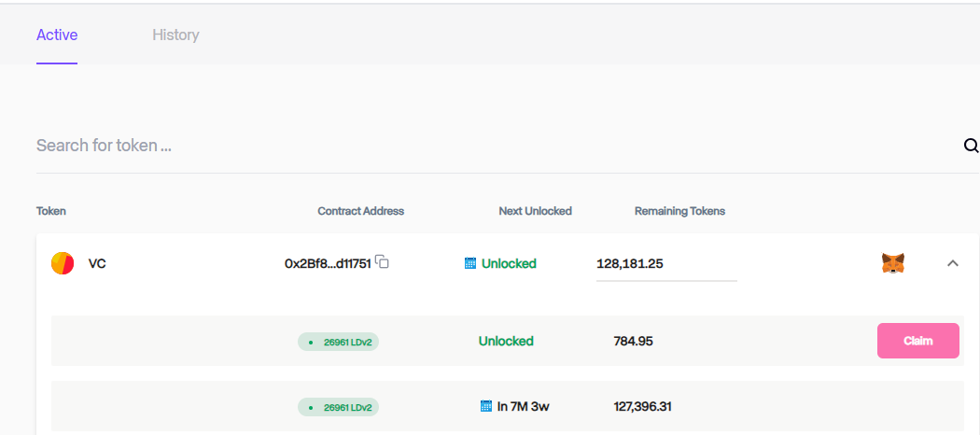Click the search magnifier icon
This screenshot has height=435, width=980.
[x=971, y=146]
